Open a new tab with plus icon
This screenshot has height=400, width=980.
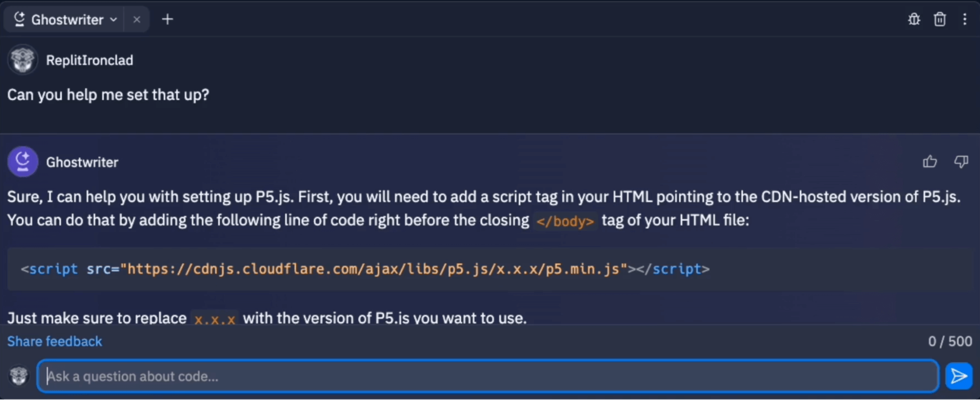pyautogui.click(x=167, y=20)
